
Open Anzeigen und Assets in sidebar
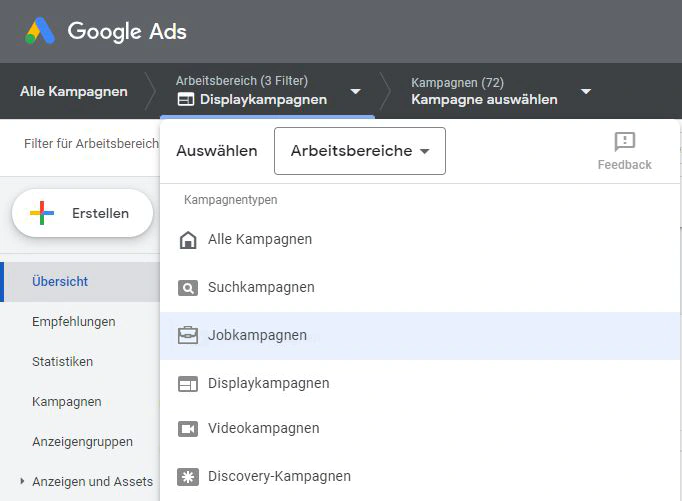click(x=93, y=482)
